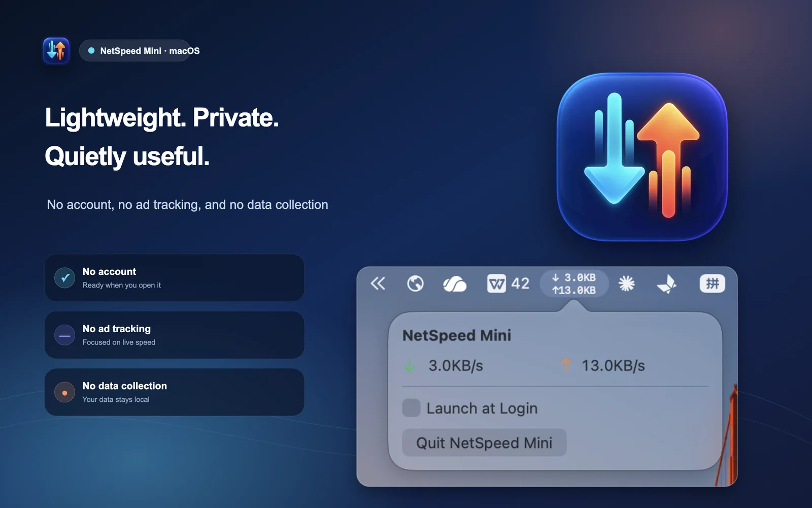Click 'Ready when you open it' text
Viewport: 812px width, 508px height.
(x=122, y=285)
